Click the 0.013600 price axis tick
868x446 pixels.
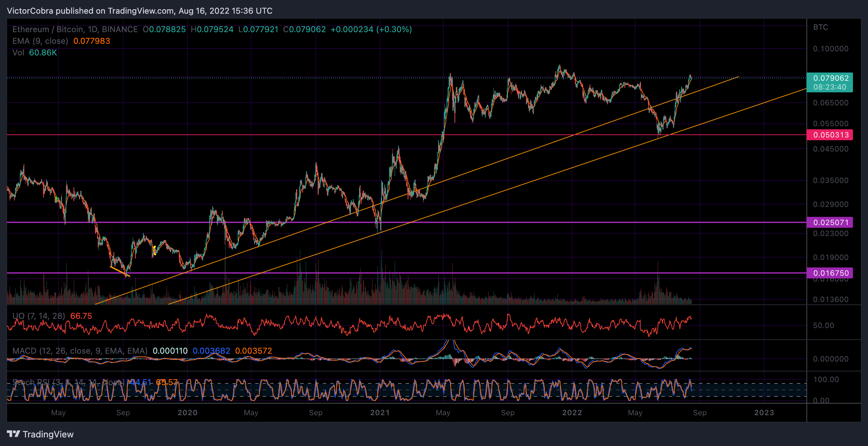(x=831, y=300)
